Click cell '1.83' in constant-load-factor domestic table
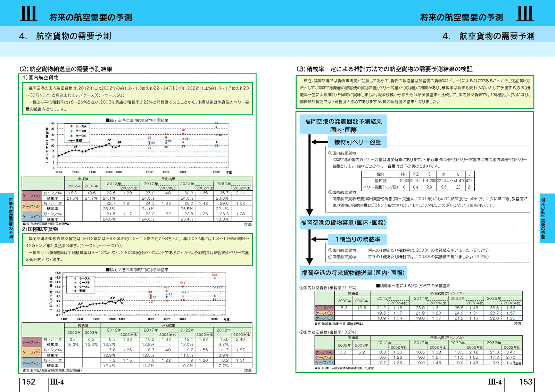The image size is (555, 392). tap(511, 308)
